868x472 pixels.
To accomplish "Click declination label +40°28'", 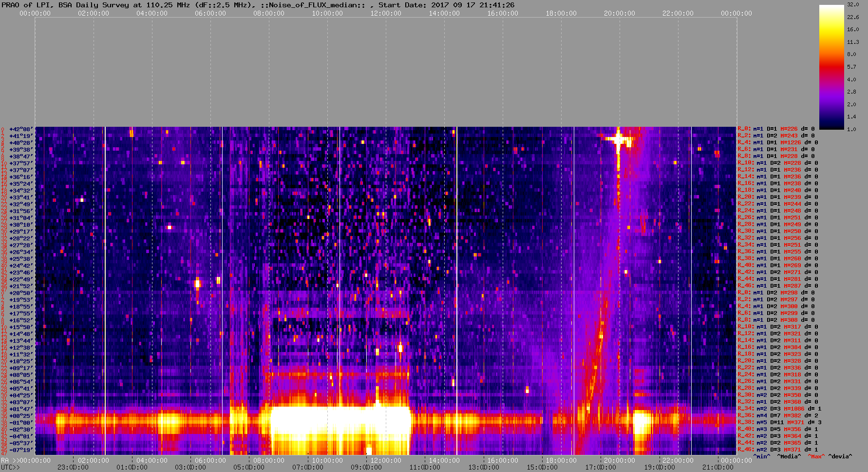I will (x=21, y=143).
